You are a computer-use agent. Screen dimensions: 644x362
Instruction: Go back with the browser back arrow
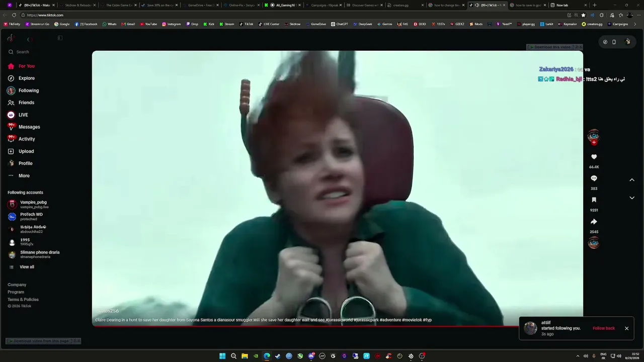(x=5, y=15)
